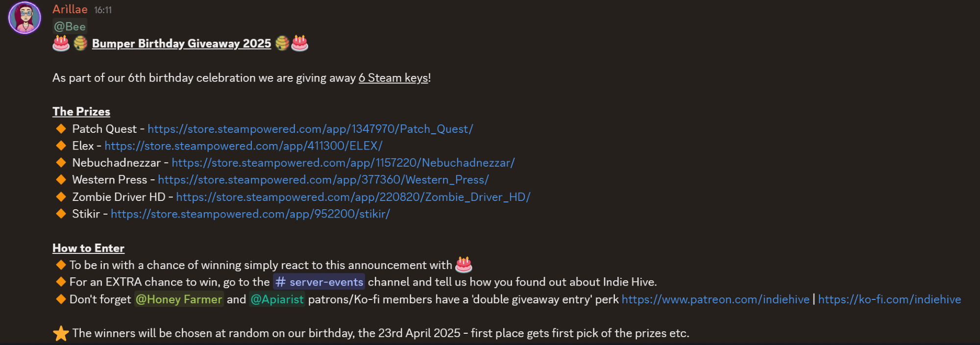Click the Arillae username

tap(70, 9)
